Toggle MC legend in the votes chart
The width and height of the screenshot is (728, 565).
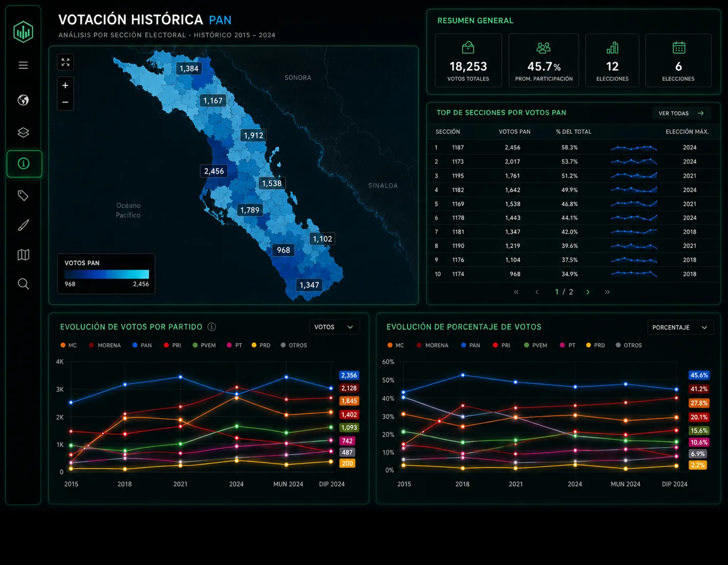pos(69,346)
